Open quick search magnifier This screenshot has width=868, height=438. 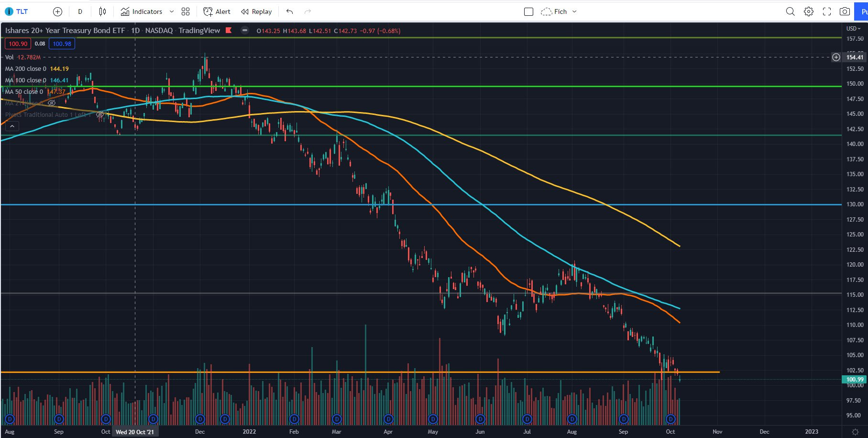pos(790,11)
